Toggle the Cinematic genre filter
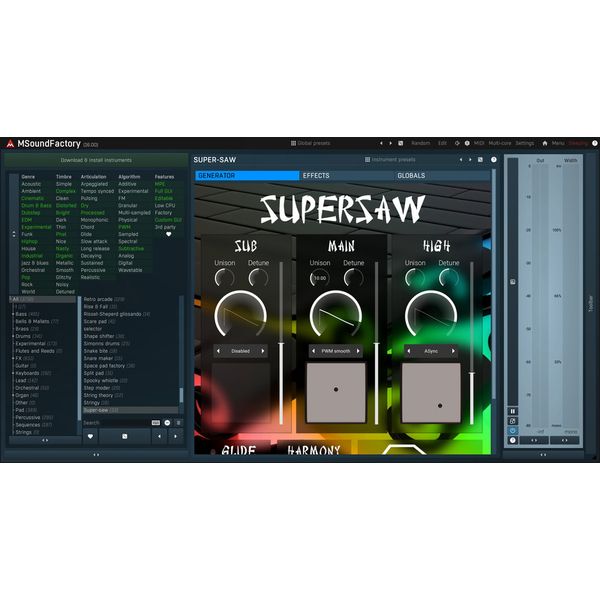 click(33, 198)
